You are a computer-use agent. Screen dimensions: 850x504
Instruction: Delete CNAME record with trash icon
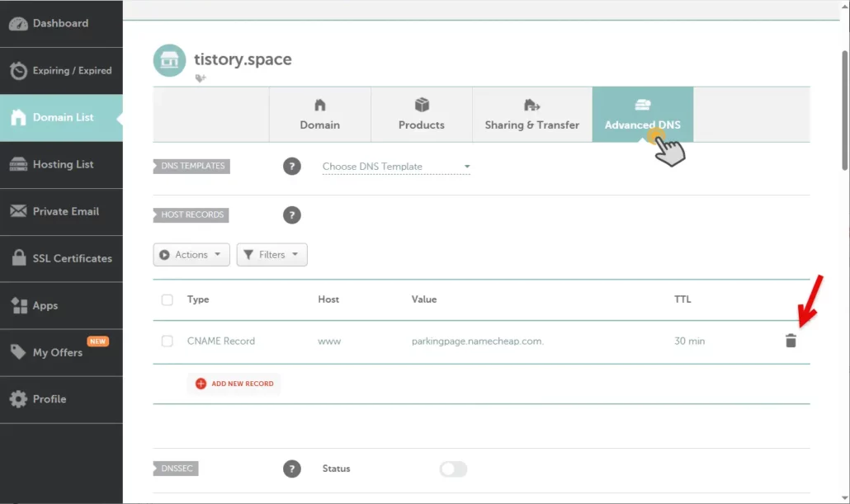(791, 341)
